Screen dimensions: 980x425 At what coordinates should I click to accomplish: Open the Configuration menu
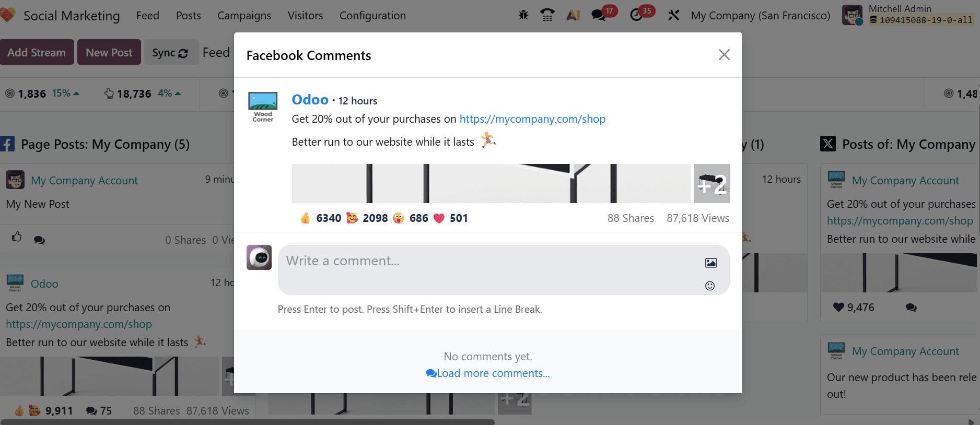pos(372,16)
